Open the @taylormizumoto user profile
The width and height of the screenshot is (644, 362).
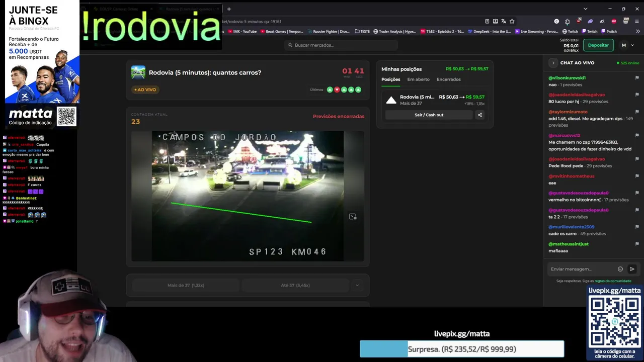[568, 112]
